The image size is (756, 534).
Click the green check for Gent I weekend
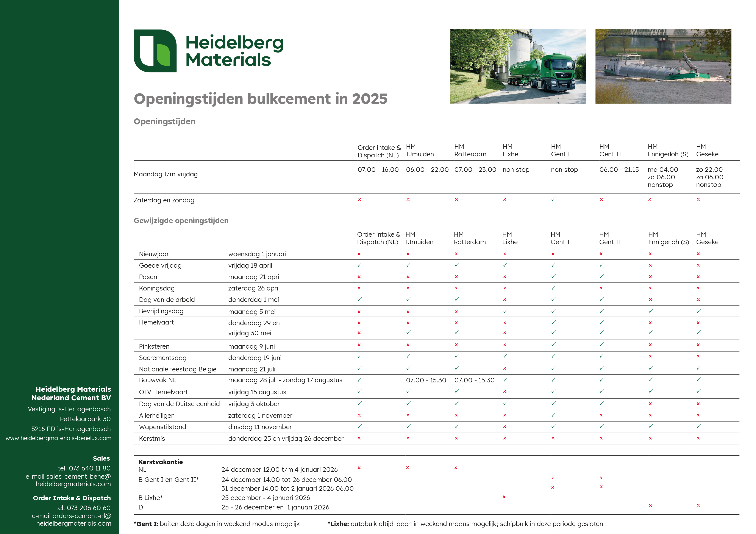click(x=553, y=199)
